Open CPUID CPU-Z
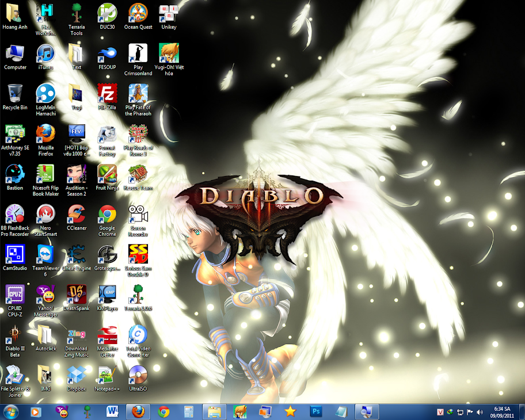Viewport: 525px width, 420px height. pos(15,300)
